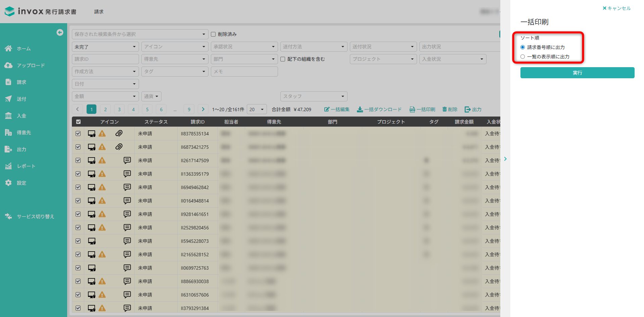Screen dimensions: 644x317
Task: Click the 一括編集 bulk edit icon
Action: click(327, 109)
